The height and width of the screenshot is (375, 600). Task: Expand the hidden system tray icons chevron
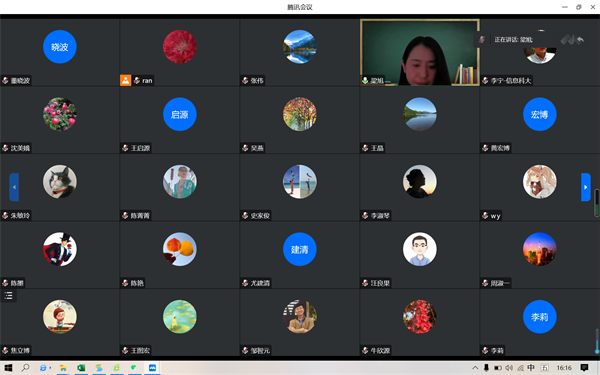pos(475,368)
